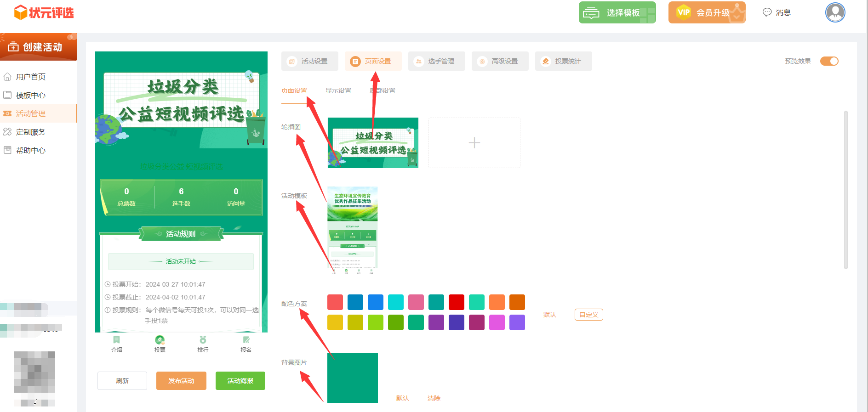The width and height of the screenshot is (868, 412).
Task: Click the 发布活动 button
Action: (181, 381)
